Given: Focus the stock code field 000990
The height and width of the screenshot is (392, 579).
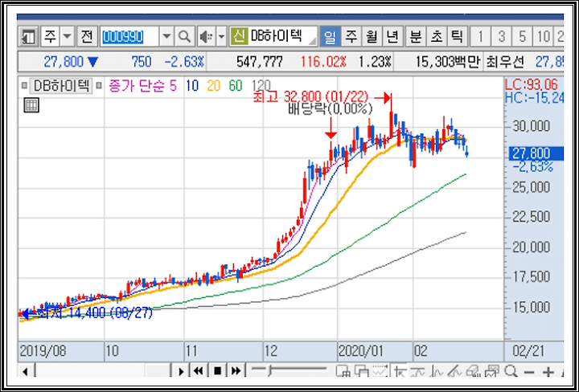Looking at the screenshot, I should coord(129,36).
